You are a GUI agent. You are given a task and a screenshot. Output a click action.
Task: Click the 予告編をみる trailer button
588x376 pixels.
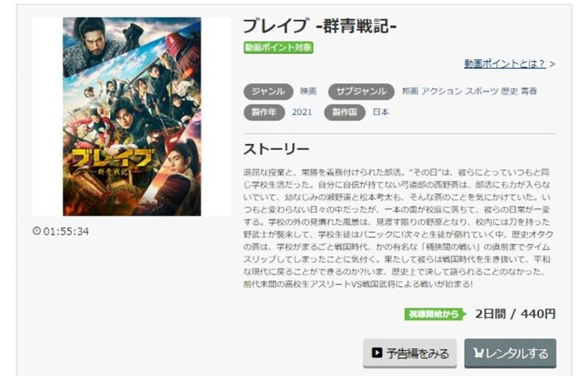(410, 353)
